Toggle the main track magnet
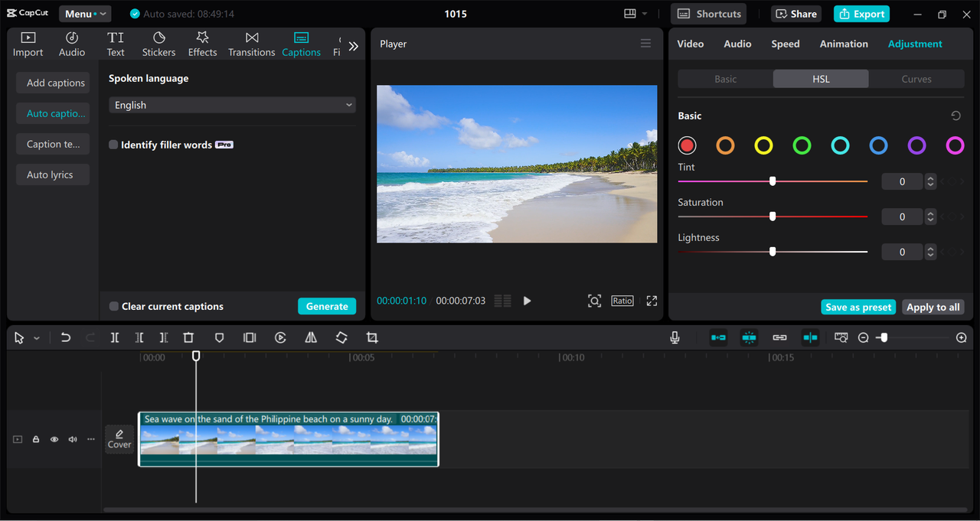The width and height of the screenshot is (980, 521). [x=718, y=337]
